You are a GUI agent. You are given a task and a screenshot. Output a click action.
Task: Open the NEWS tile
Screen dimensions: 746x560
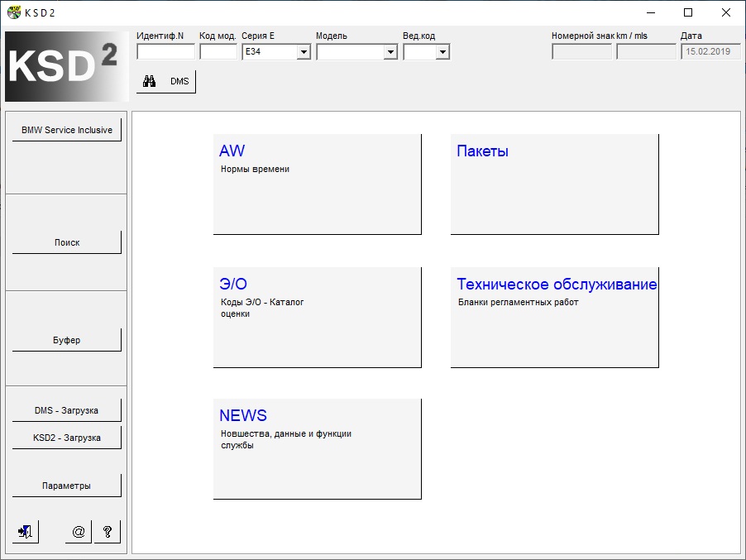(317, 449)
